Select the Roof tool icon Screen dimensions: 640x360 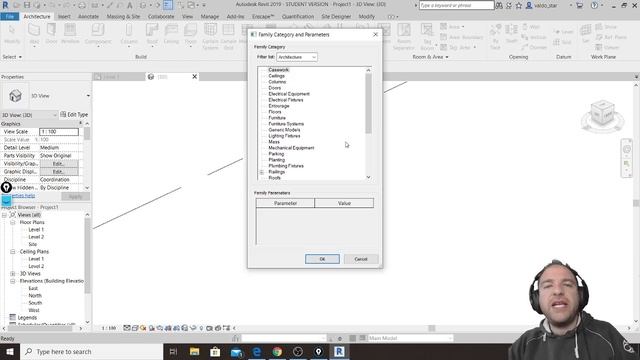(x=152, y=31)
